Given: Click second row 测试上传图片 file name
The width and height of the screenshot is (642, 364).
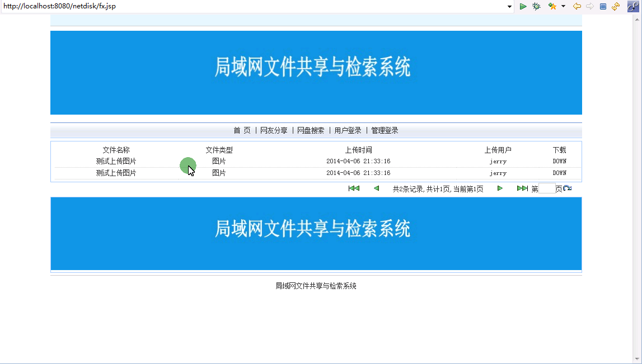Looking at the screenshot, I should click(x=116, y=173).
